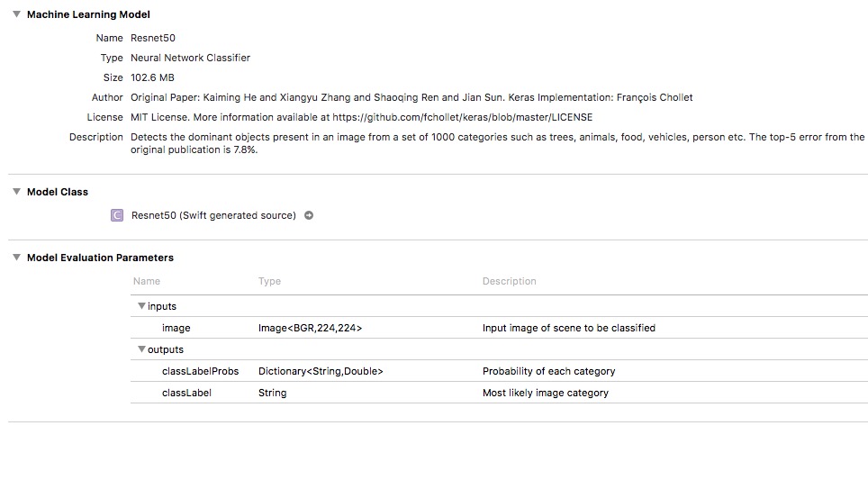Image resolution: width=868 pixels, height=480 pixels.
Task: Collapse the Machine Learning Model section
Action: click(x=16, y=14)
